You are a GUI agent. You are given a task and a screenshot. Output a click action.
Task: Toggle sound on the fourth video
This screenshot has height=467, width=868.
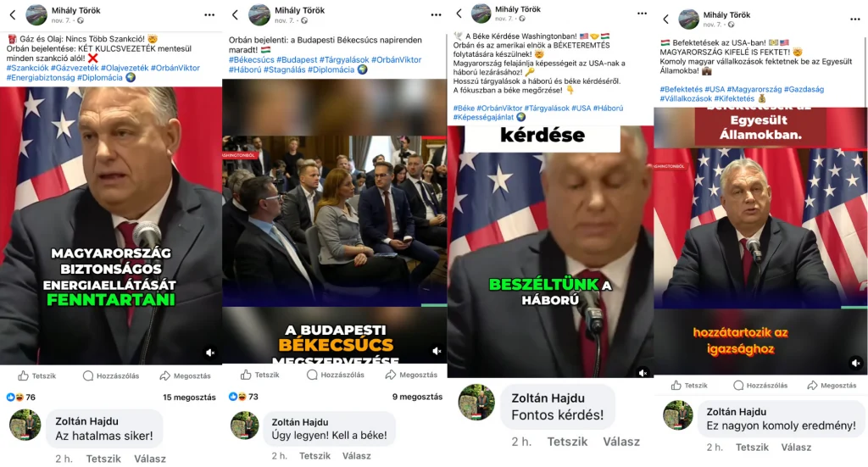[x=856, y=363]
